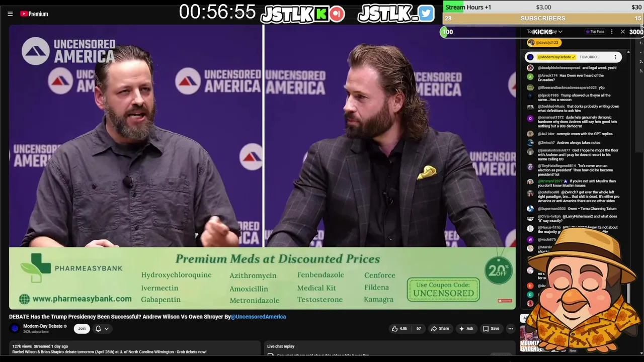This screenshot has height=362, width=644.
Task: Click @deadphishcheesespread chat avatar
Action: tap(530, 68)
